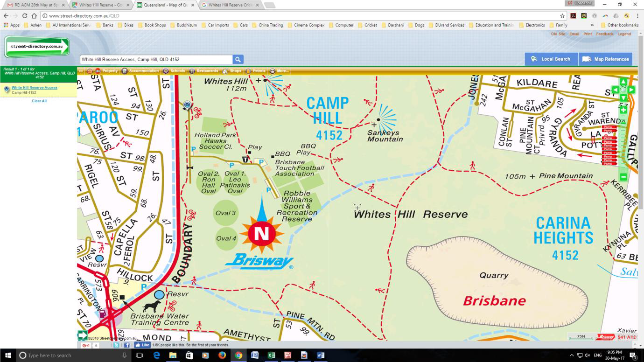Open the Local Search button
The height and width of the screenshot is (362, 644).
pos(551,59)
